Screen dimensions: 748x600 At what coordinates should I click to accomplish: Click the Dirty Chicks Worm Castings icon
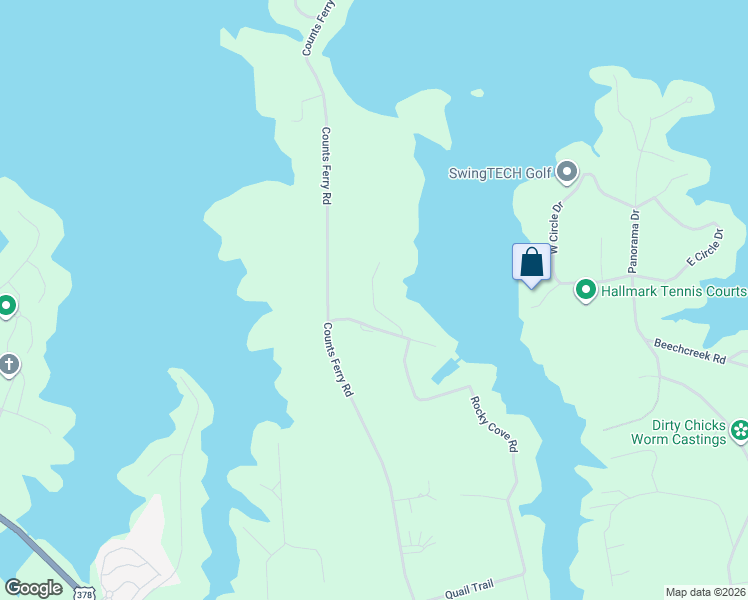[740, 431]
